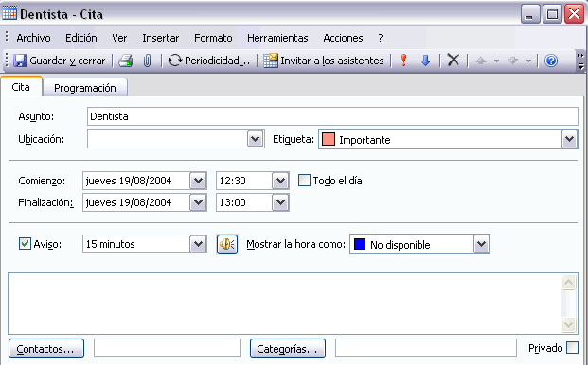Open the ? help menu

pyautogui.click(x=381, y=38)
